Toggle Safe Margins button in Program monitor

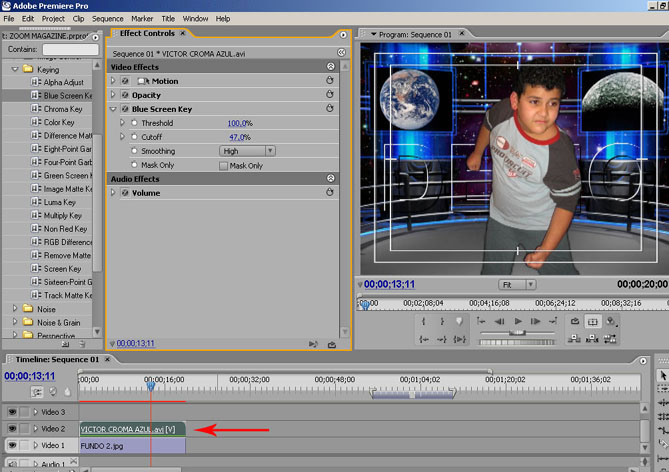(592, 321)
